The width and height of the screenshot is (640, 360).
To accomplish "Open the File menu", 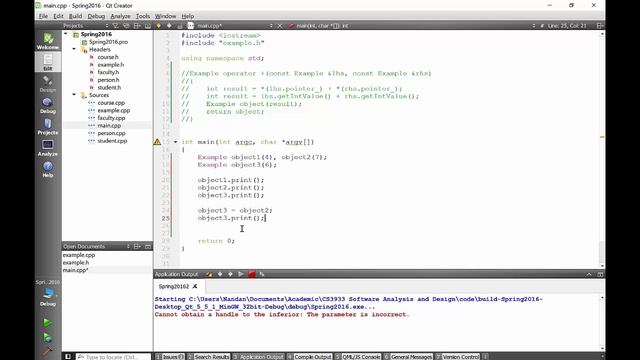I will pyautogui.click(x=43, y=16).
